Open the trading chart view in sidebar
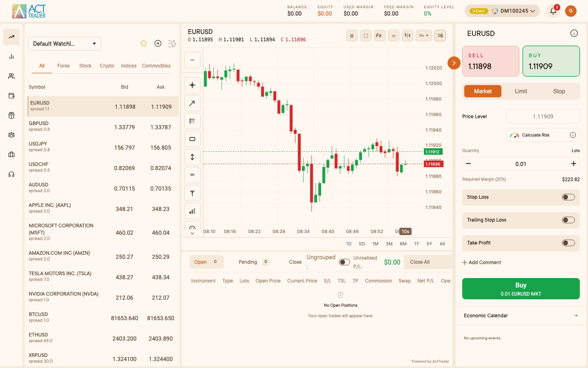 tap(11, 37)
